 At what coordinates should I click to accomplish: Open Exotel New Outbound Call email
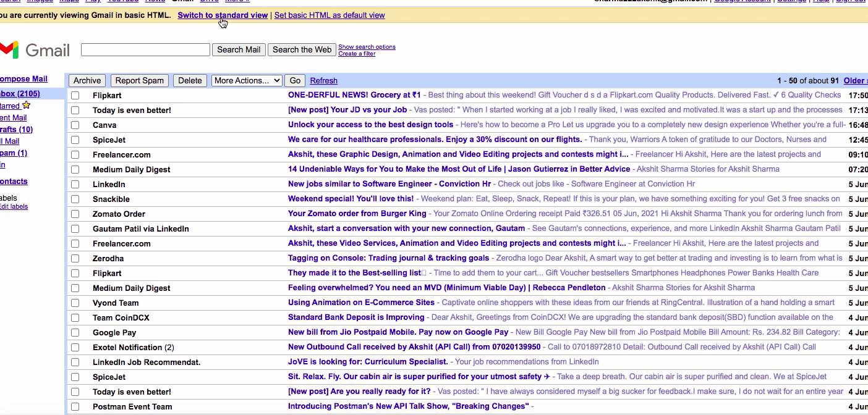coord(414,346)
